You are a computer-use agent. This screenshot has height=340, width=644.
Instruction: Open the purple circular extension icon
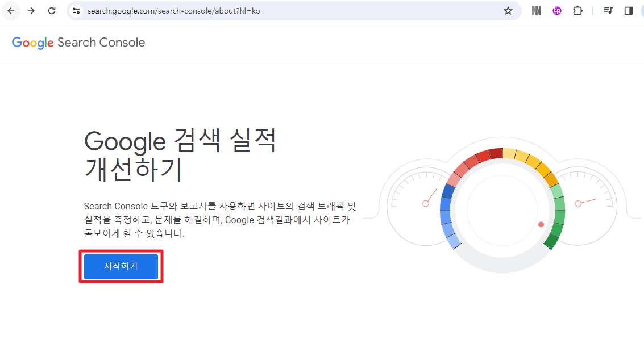click(557, 11)
